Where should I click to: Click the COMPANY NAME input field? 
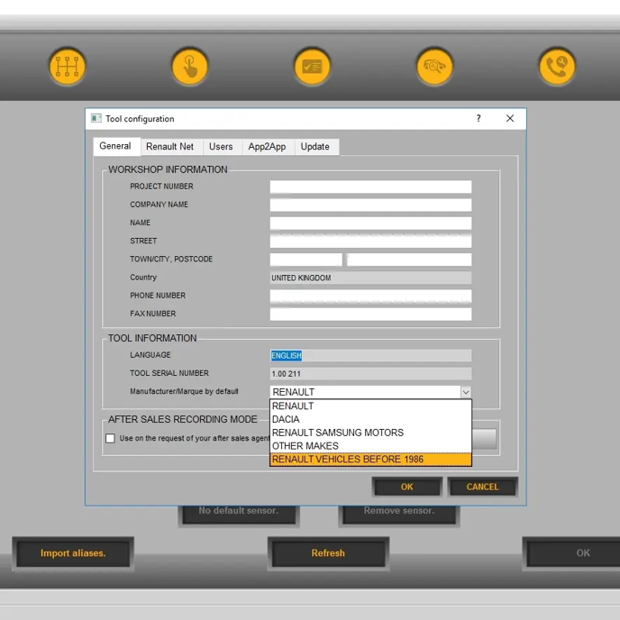[370, 205]
